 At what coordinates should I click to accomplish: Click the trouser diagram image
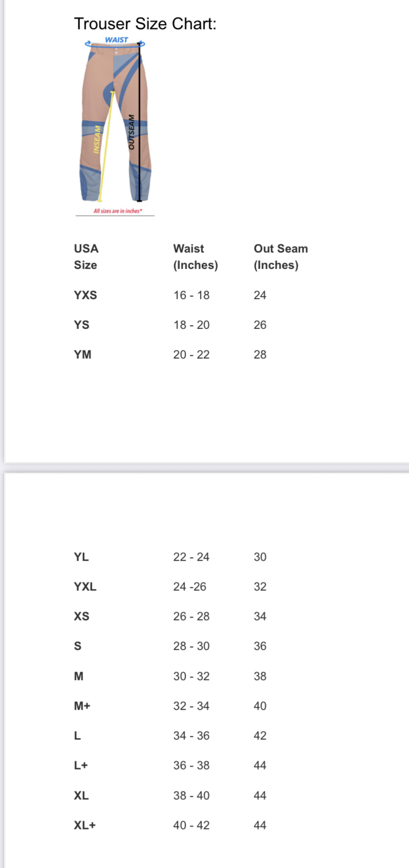point(115,123)
